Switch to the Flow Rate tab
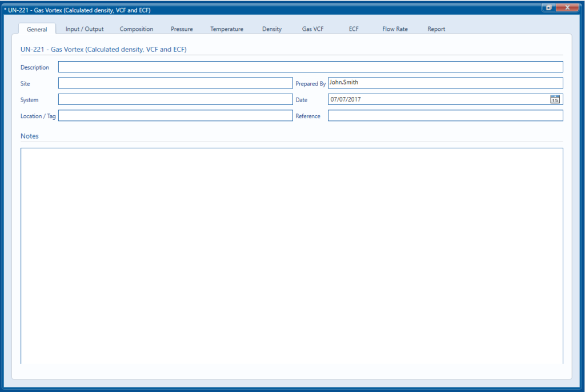Screen dimensions: 585x392 pos(395,29)
